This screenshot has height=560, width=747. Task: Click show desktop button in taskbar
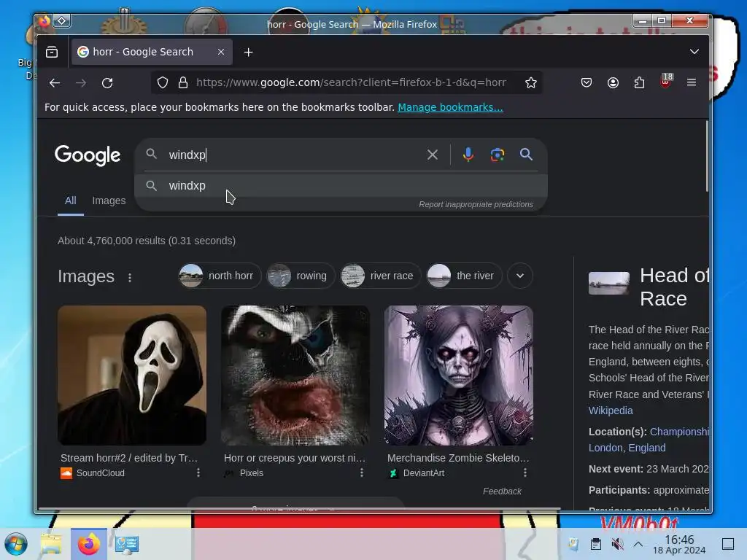pos(728,544)
